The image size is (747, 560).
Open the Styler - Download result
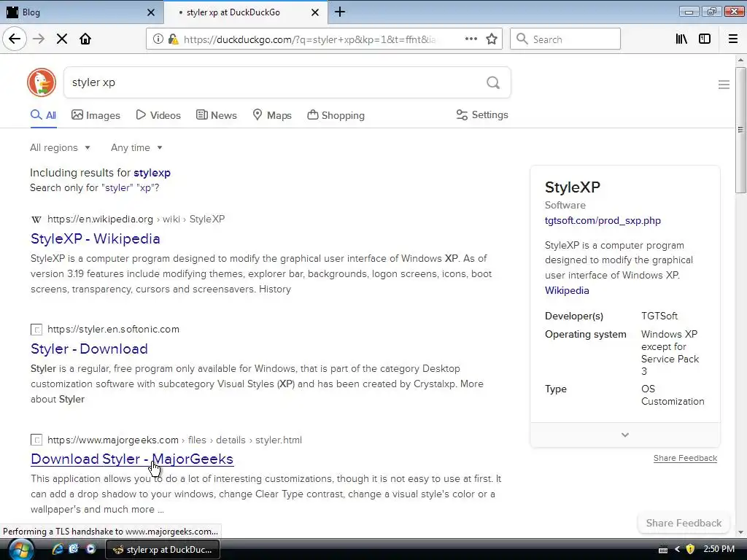coord(89,349)
